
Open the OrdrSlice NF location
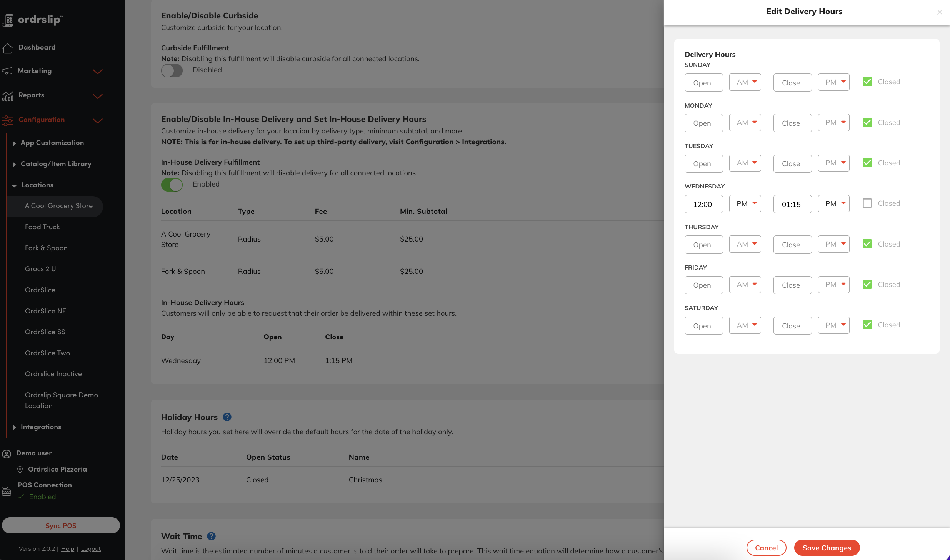pyautogui.click(x=45, y=311)
